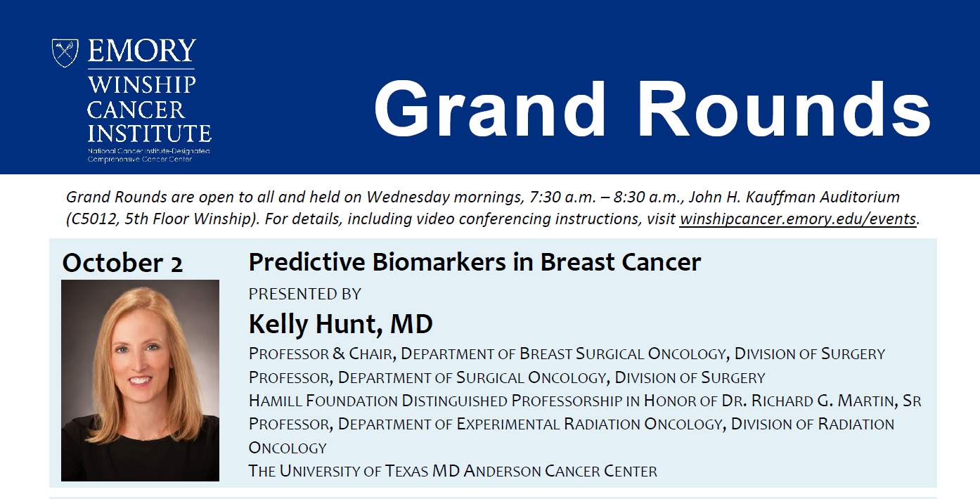Open the winshipcancer.emory.edu/events link
980x499 pixels.
click(x=798, y=219)
